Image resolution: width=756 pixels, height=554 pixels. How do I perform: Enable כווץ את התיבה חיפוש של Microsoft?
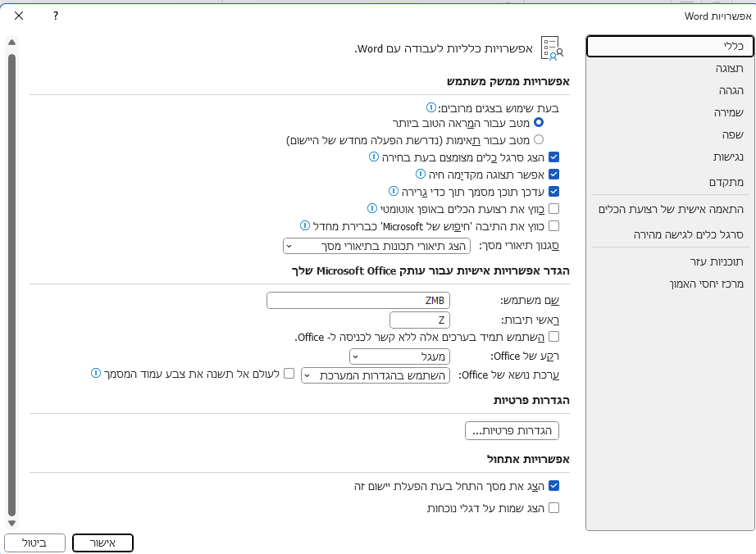click(554, 226)
